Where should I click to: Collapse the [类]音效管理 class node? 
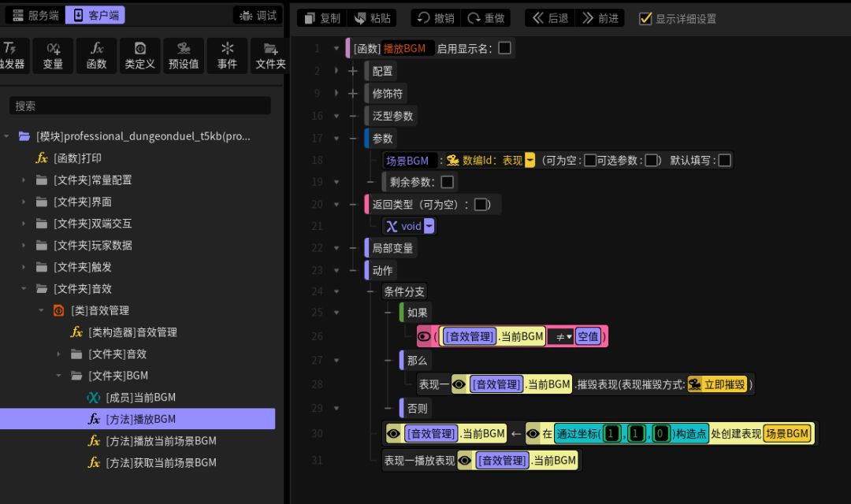point(41,310)
